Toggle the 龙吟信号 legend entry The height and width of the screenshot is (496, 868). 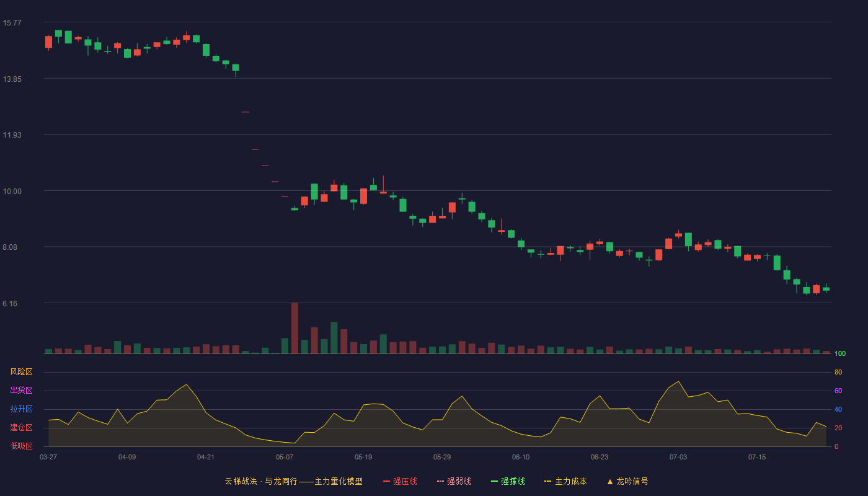627,481
